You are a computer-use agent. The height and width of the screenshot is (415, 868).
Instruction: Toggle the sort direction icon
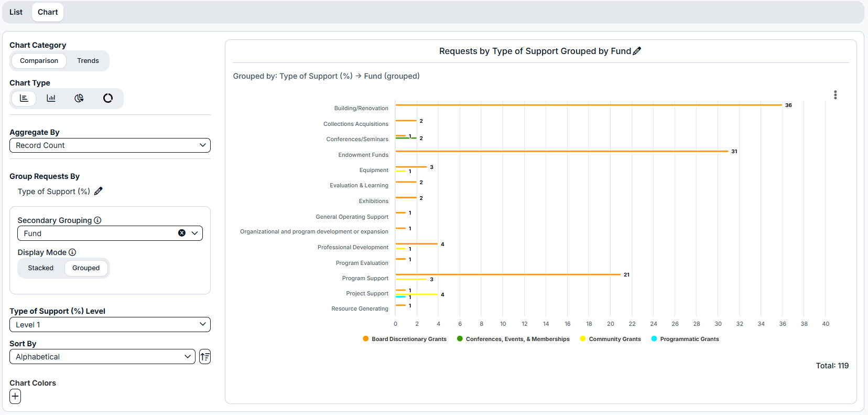tap(205, 357)
